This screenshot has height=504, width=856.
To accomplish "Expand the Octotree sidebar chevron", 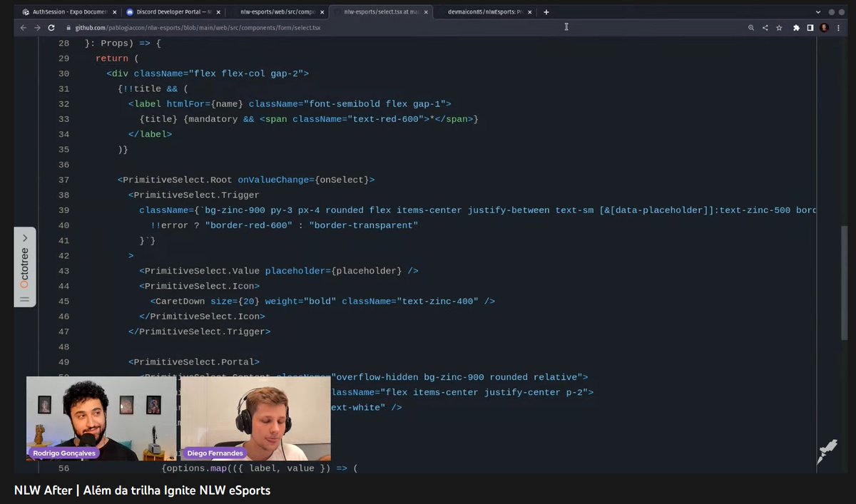I will click(25, 238).
